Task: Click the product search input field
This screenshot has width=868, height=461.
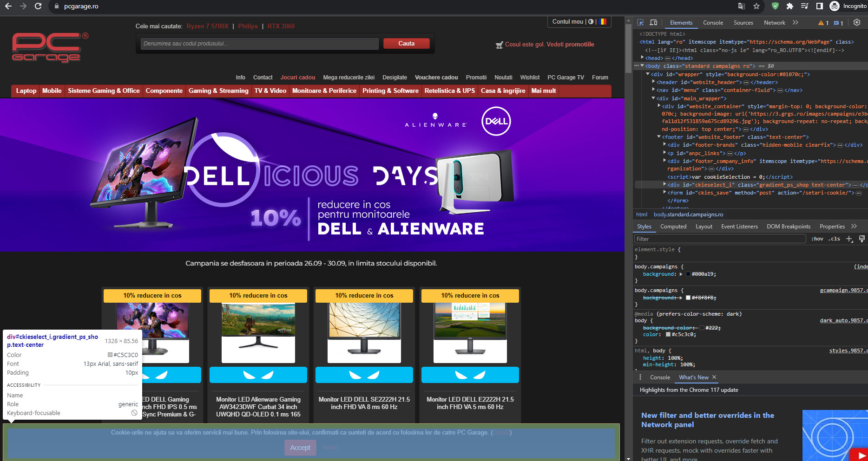Action: 260,44
